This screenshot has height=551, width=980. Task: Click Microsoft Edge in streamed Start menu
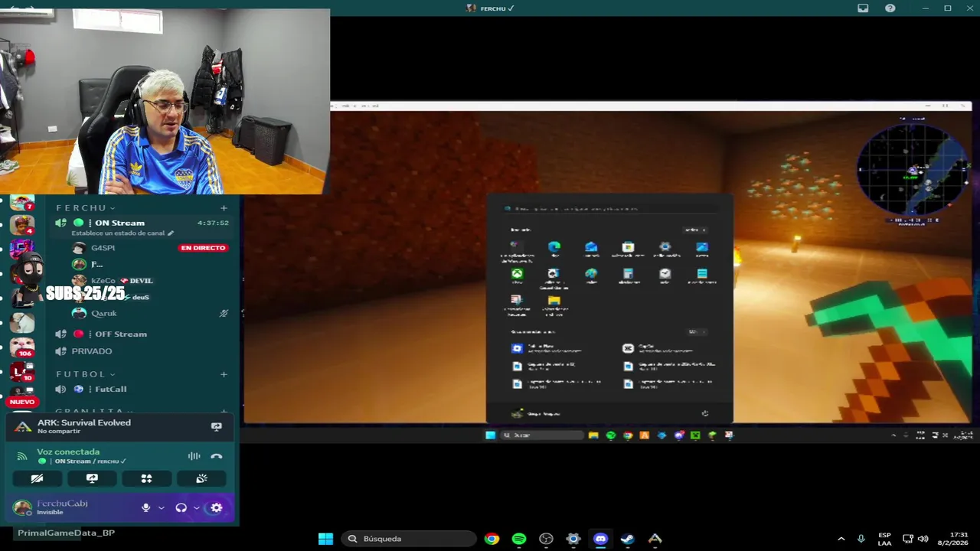pyautogui.click(x=554, y=247)
